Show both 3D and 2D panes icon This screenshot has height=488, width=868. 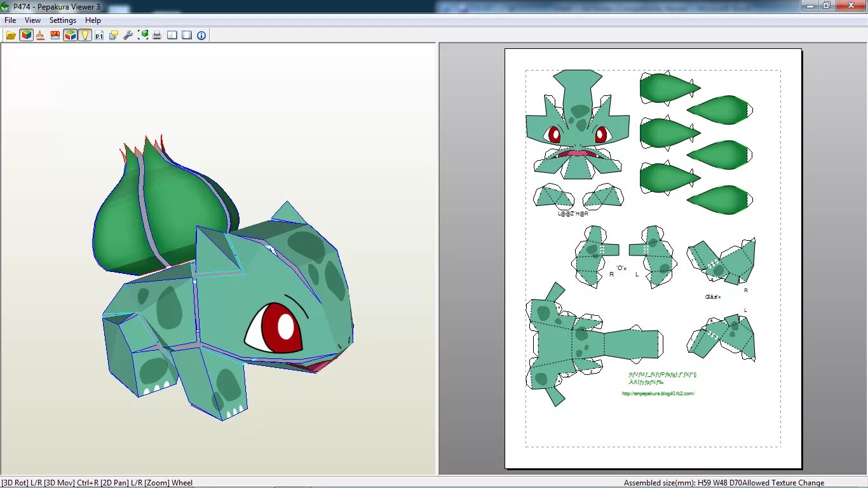[172, 36]
